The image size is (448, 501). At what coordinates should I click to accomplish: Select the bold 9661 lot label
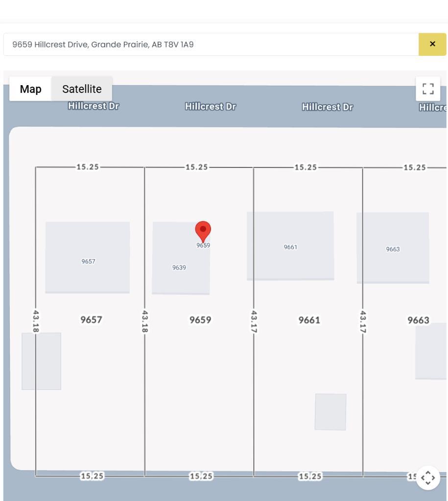pos(309,320)
